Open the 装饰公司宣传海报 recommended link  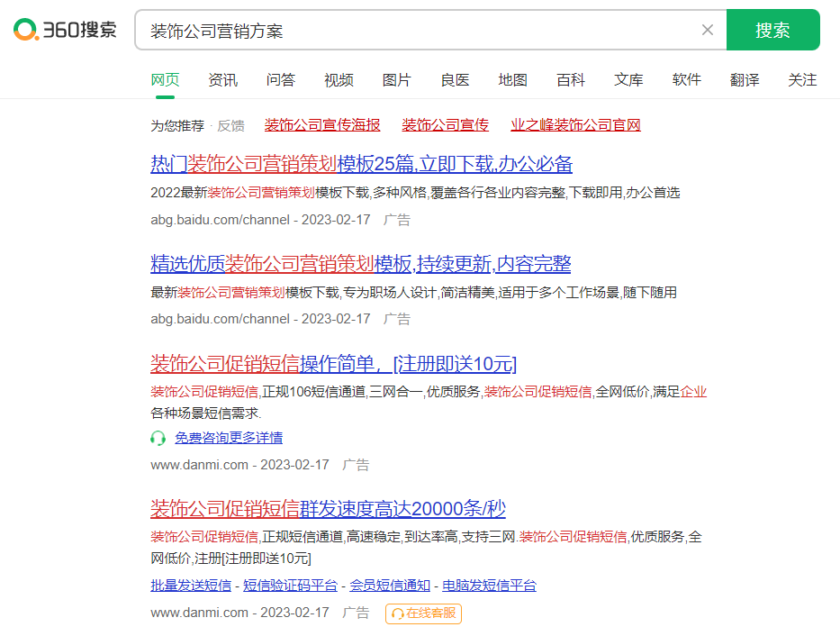pyautogui.click(x=322, y=126)
